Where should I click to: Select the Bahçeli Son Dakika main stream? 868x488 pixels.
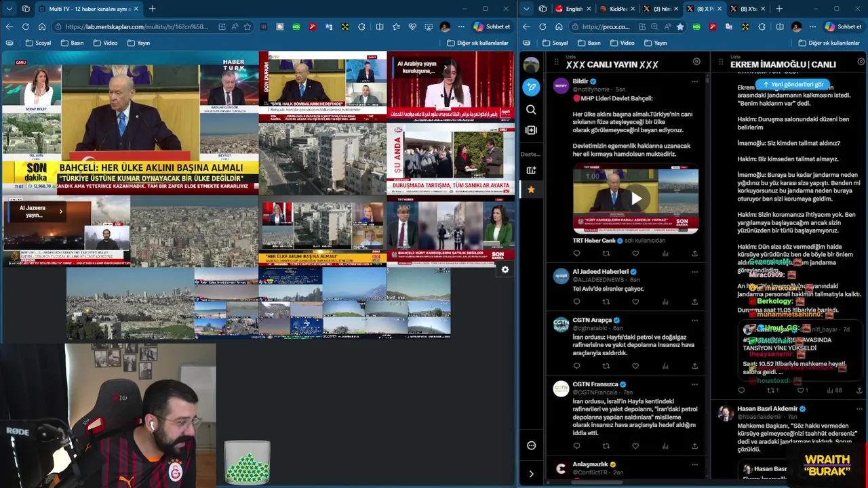click(x=130, y=124)
